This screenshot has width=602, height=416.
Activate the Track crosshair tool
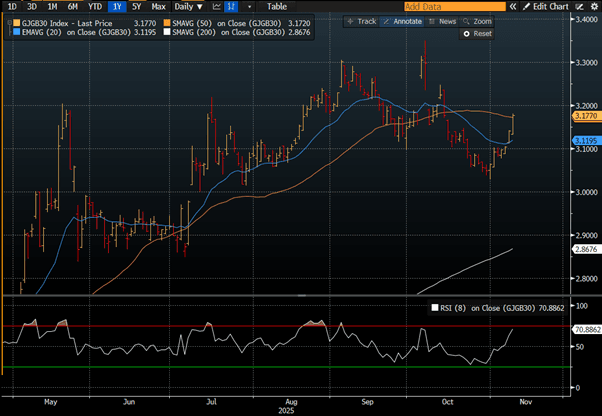click(x=363, y=20)
